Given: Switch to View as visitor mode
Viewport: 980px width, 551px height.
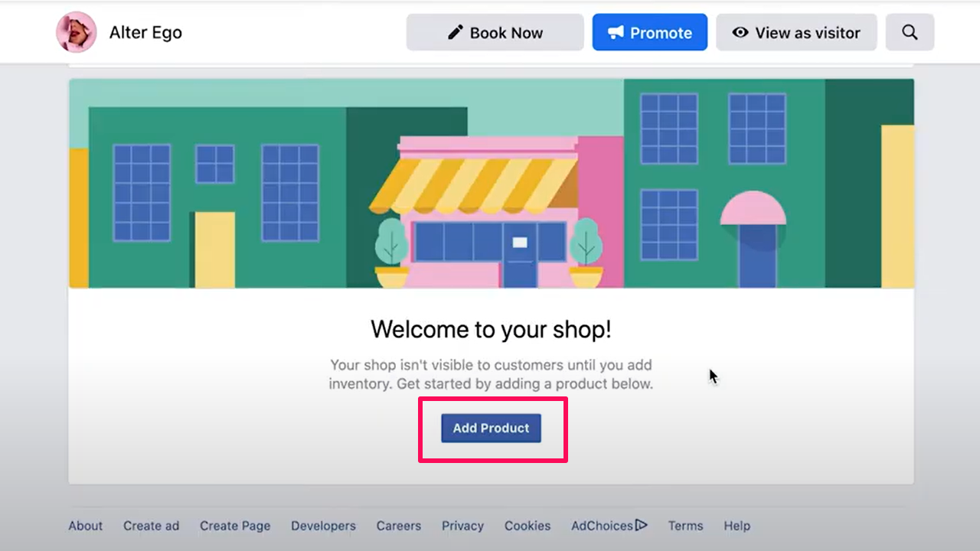Looking at the screenshot, I should (796, 33).
